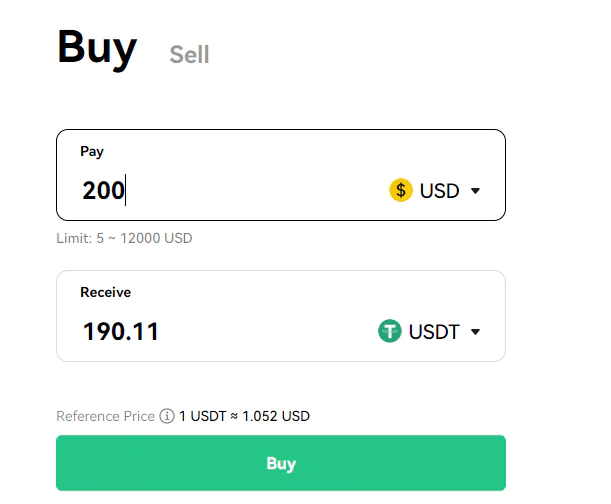This screenshot has width=611, height=504.
Task: Click the Pay label
Action: coord(92,151)
